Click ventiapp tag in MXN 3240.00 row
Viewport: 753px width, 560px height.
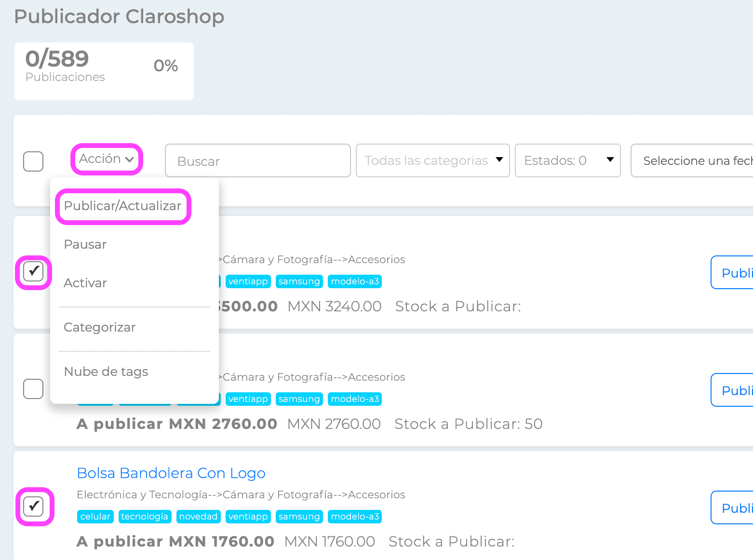point(248,281)
